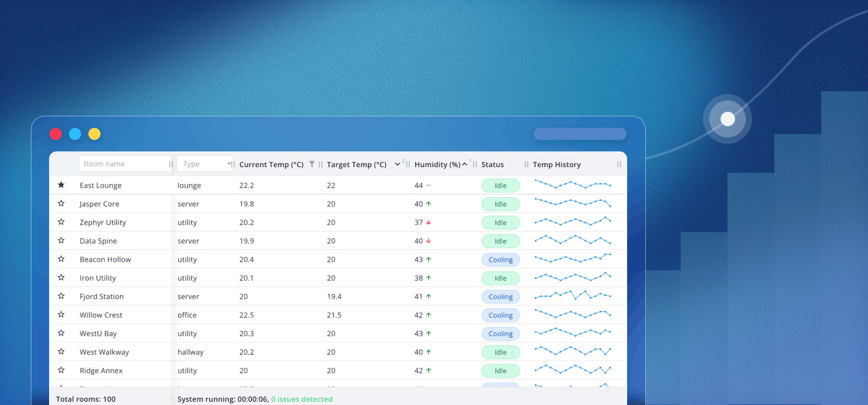Click the Temp History sparkline for Willow Crest
The width and height of the screenshot is (868, 405).
pyautogui.click(x=573, y=314)
